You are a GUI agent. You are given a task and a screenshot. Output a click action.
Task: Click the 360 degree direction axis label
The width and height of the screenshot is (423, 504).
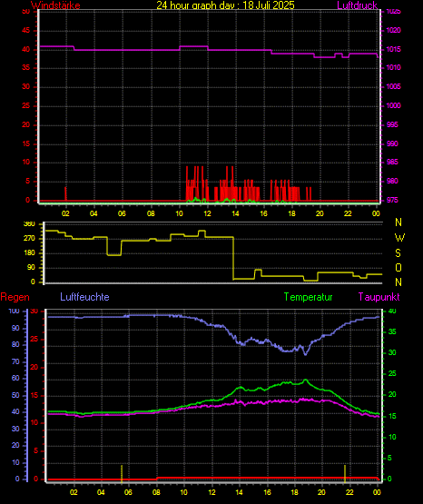29,224
